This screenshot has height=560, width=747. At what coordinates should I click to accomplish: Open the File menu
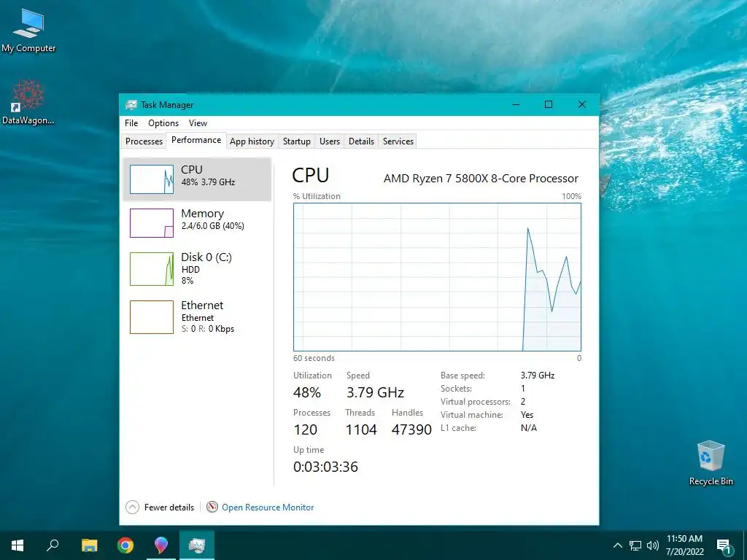click(131, 122)
